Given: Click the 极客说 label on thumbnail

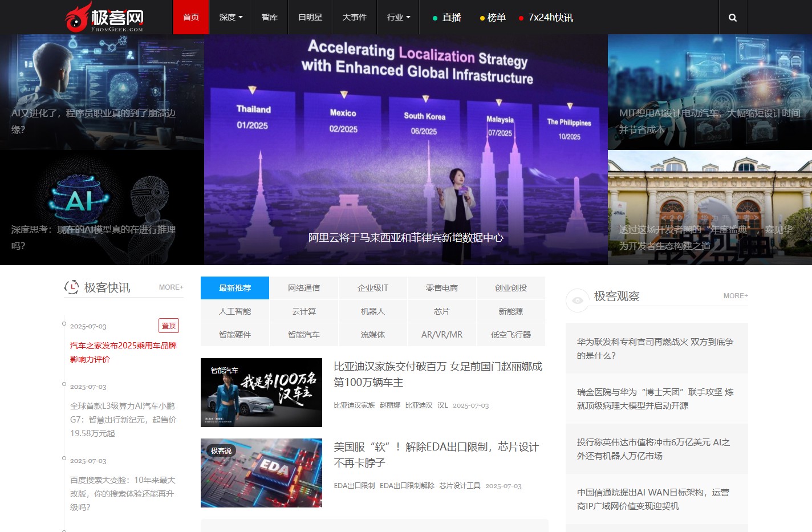Looking at the screenshot, I should (221, 450).
